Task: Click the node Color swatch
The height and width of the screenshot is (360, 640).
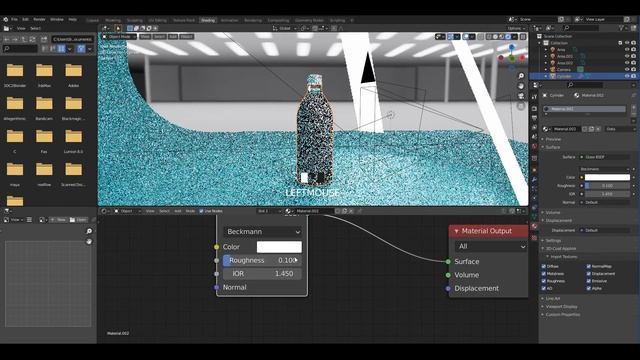Action: [x=279, y=247]
